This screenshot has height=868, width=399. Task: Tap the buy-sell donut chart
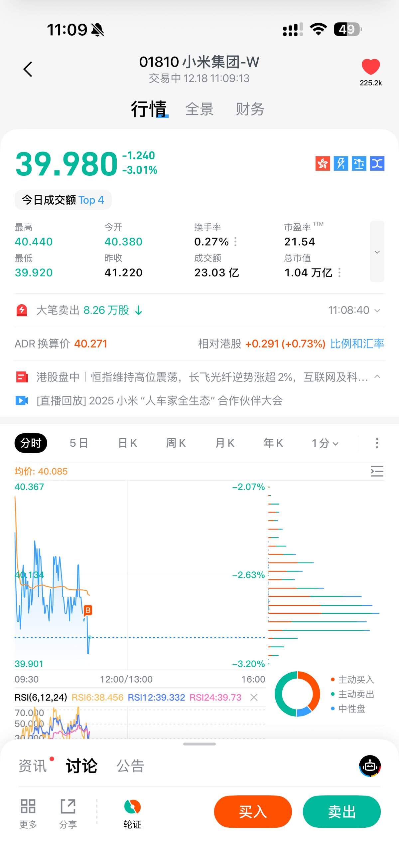[x=297, y=694]
